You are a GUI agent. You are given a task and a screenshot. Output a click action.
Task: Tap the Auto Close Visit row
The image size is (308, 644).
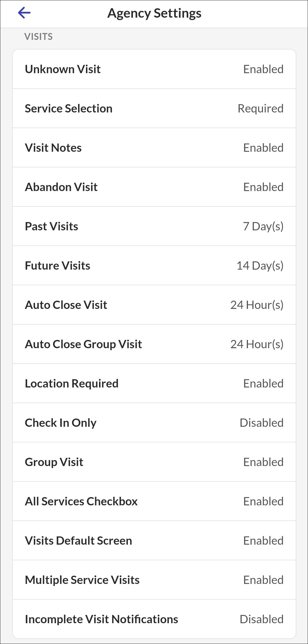pos(154,305)
